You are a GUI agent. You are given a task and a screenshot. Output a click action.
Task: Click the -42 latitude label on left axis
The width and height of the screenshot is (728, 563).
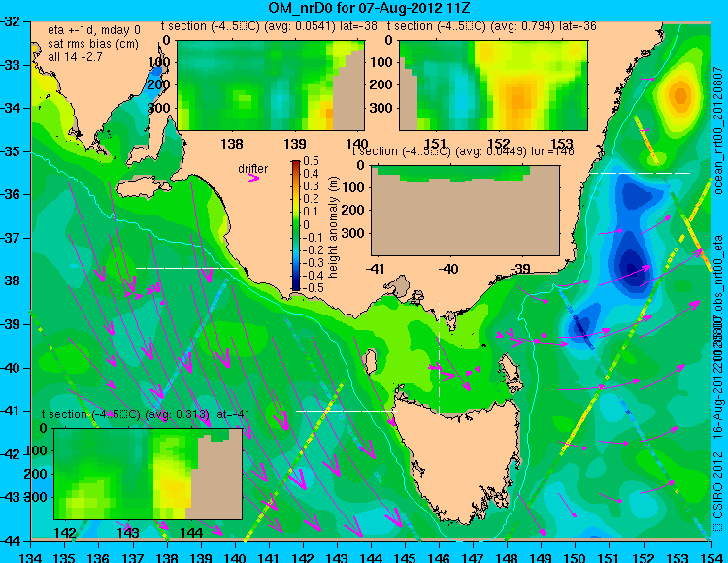11,454
